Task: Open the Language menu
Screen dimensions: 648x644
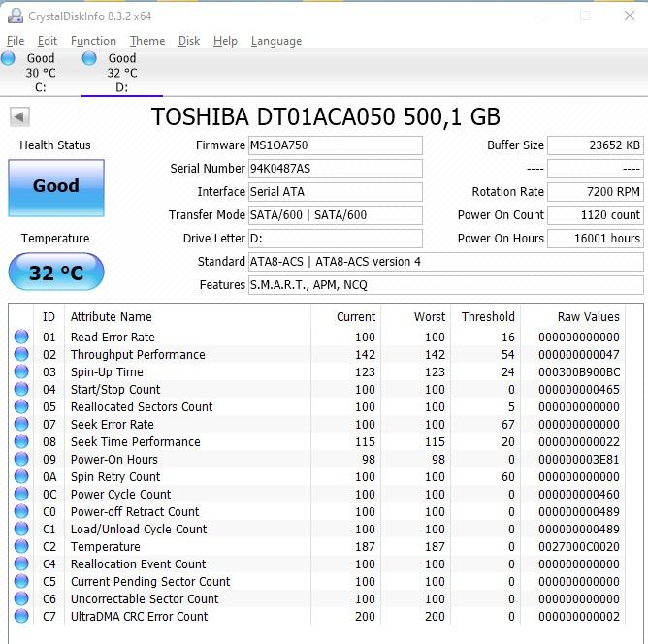Action: coord(275,41)
